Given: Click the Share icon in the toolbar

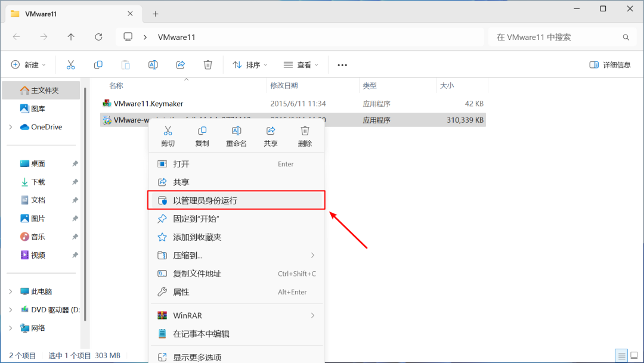Looking at the screenshot, I should tap(180, 65).
